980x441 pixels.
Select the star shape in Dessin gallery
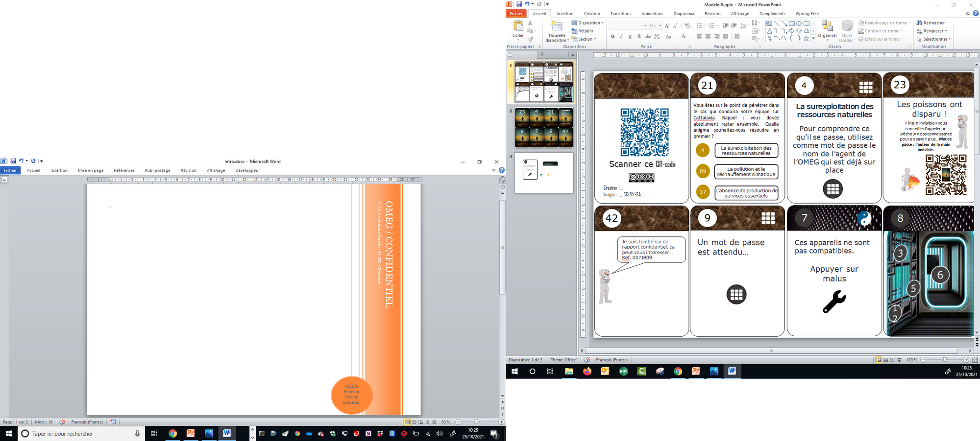(806, 39)
